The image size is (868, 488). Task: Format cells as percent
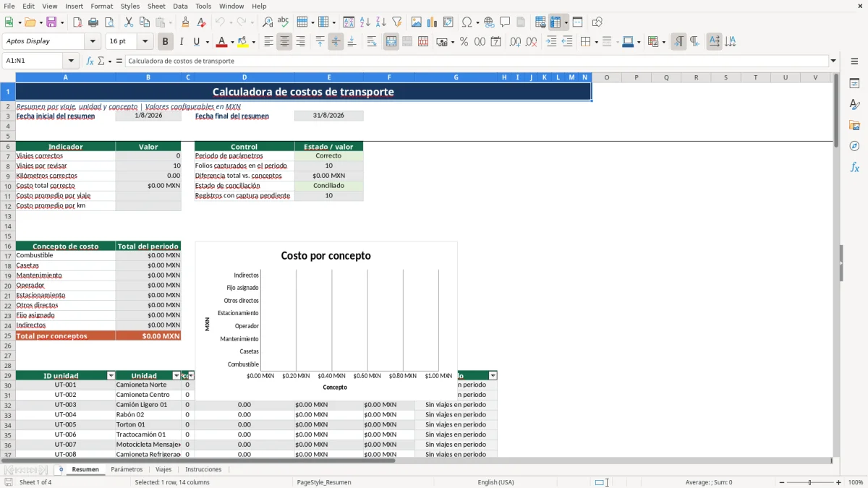pos(464,42)
